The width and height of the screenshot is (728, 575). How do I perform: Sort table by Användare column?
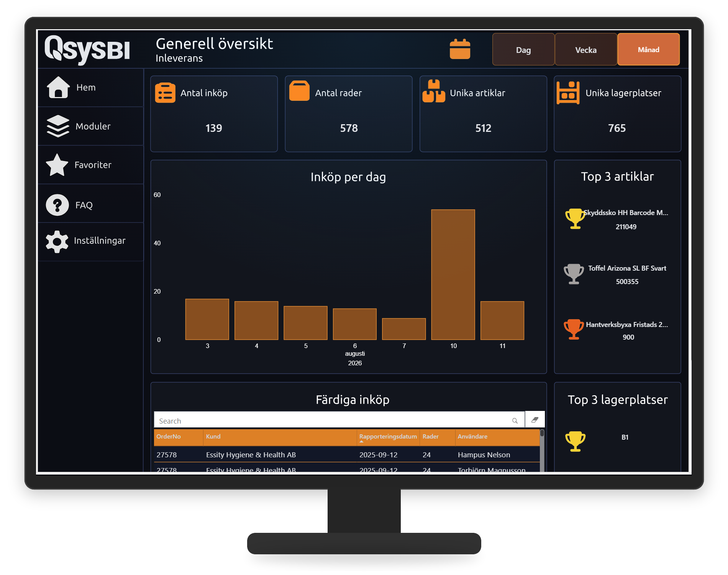click(x=497, y=437)
